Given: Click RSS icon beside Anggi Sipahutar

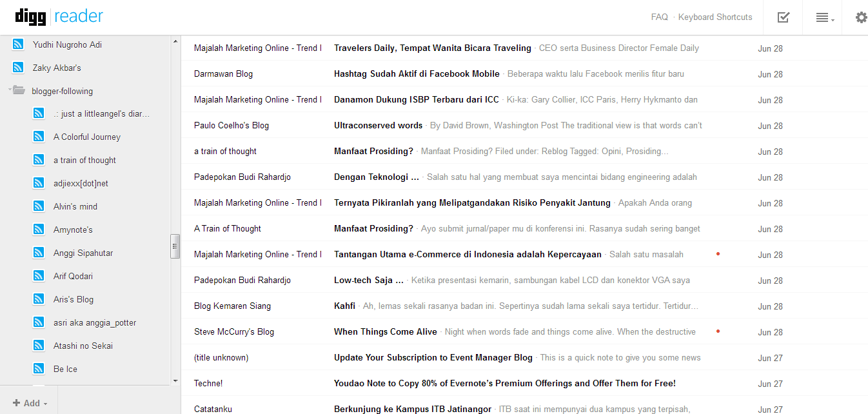Looking at the screenshot, I should (x=39, y=253).
